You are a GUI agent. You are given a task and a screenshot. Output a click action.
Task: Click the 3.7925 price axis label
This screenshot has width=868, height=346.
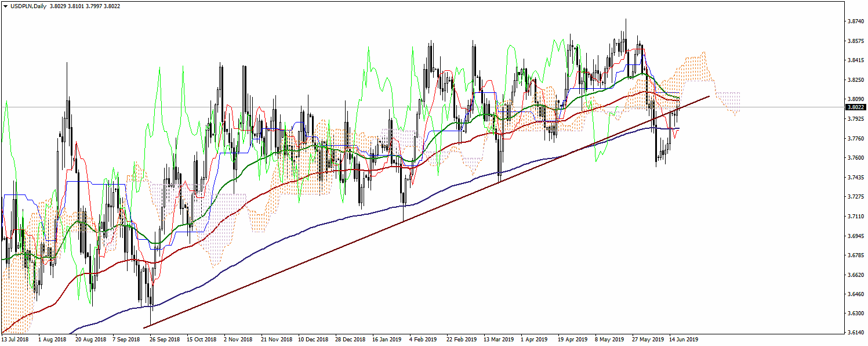855,119
